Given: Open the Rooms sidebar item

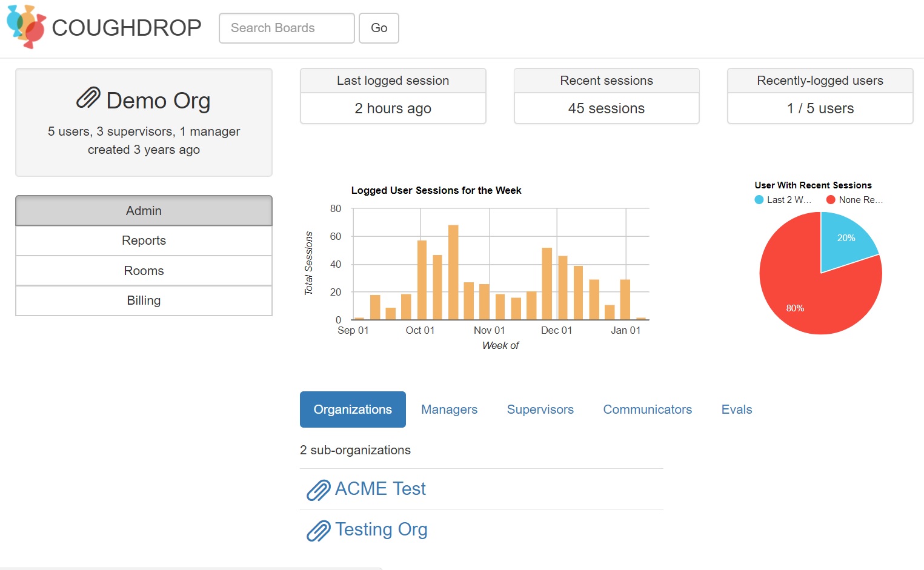Looking at the screenshot, I should click(144, 271).
